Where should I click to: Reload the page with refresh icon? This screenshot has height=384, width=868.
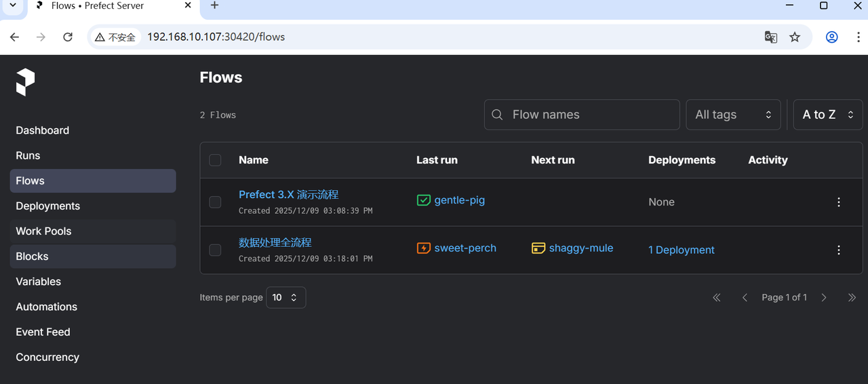[68, 37]
